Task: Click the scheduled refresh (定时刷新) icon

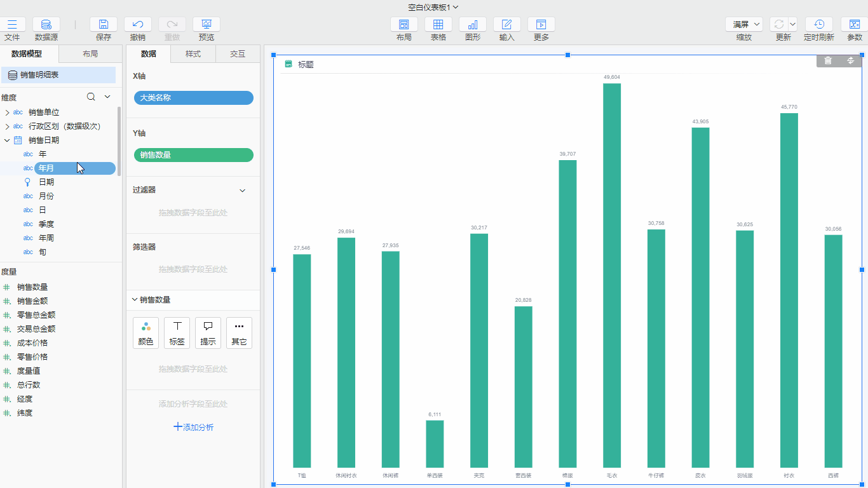Action: click(x=818, y=25)
